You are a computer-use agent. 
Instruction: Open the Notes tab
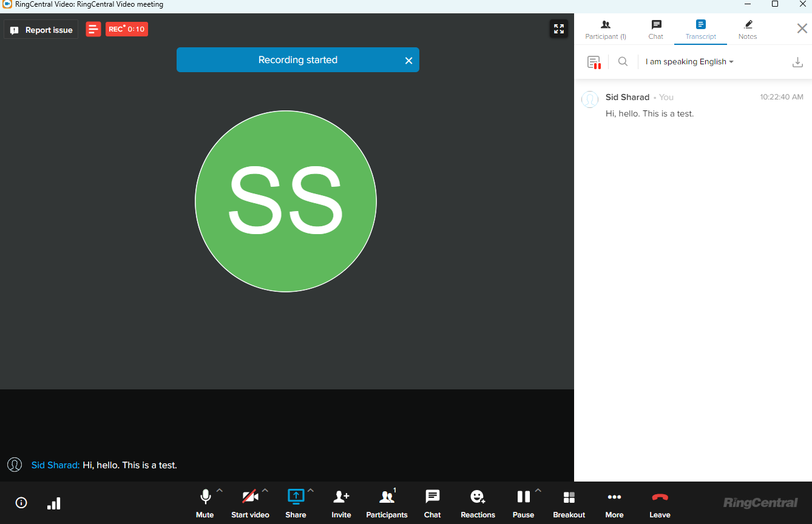[x=748, y=30]
